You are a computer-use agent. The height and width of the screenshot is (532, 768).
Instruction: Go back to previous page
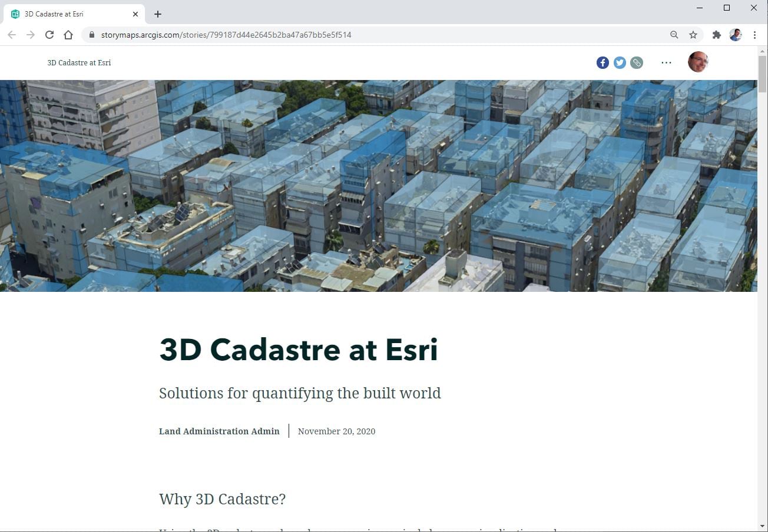click(12, 35)
